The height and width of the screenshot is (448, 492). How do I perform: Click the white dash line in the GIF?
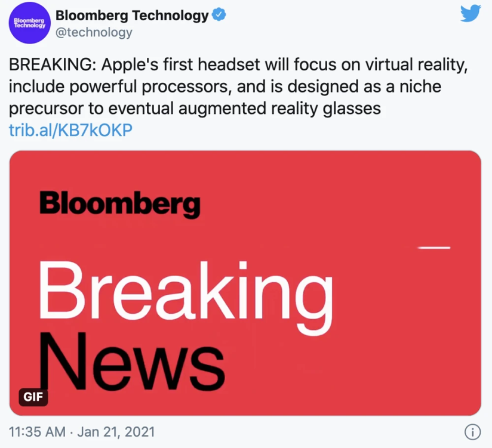434,246
